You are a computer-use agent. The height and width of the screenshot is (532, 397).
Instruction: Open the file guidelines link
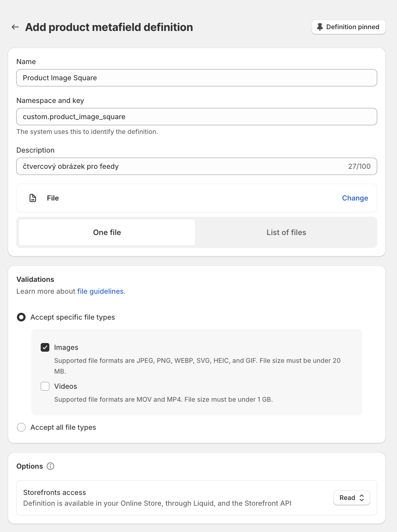101,291
